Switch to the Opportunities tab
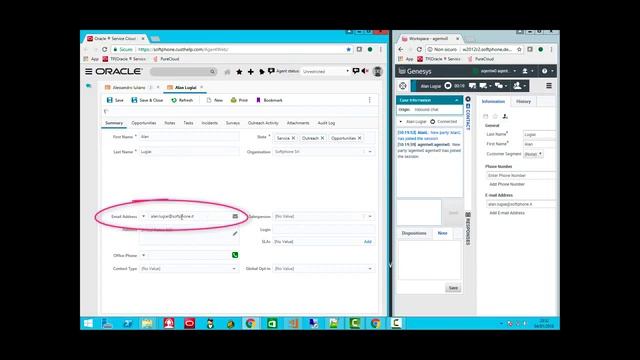Screen dimensions: 640x360 click(x=144, y=123)
